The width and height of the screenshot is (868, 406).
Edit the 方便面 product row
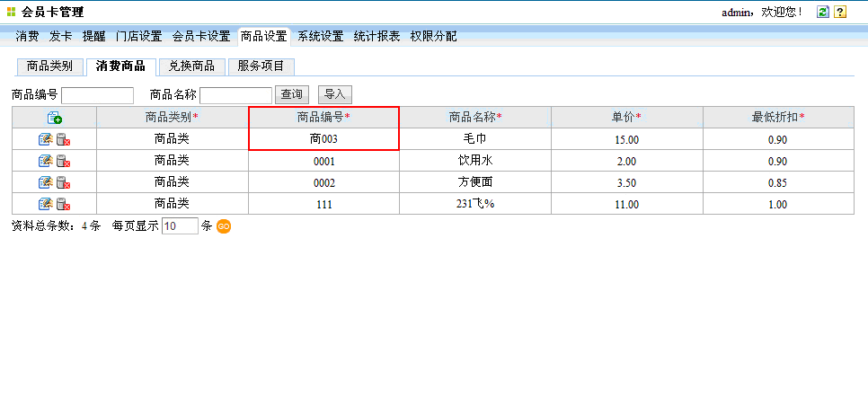(x=46, y=182)
